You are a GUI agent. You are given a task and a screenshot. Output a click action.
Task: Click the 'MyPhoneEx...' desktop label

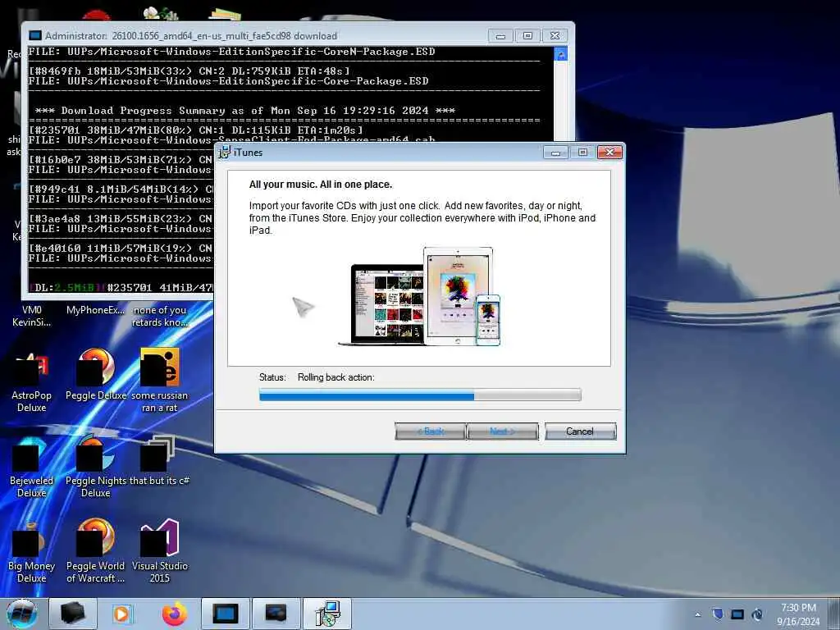pos(95,309)
